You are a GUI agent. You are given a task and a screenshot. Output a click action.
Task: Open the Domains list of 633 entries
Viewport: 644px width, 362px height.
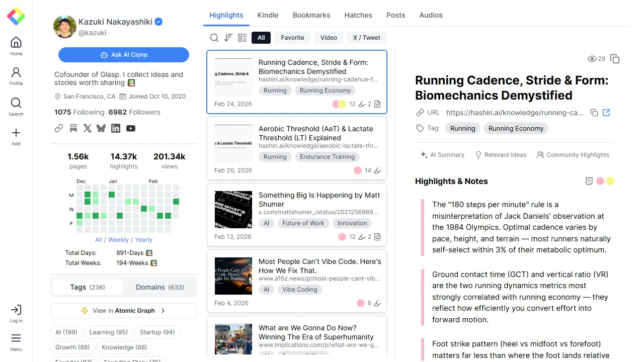click(x=160, y=287)
